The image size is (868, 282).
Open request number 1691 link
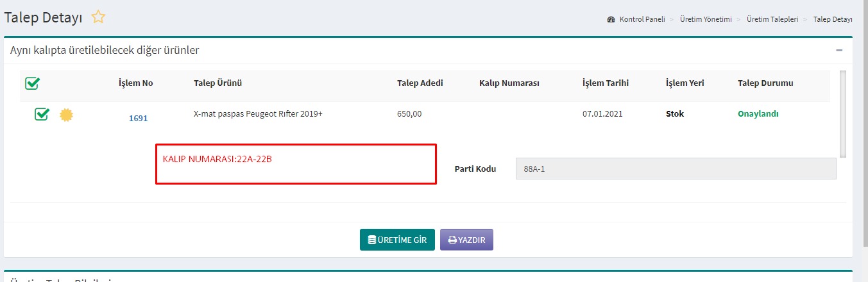tap(138, 118)
